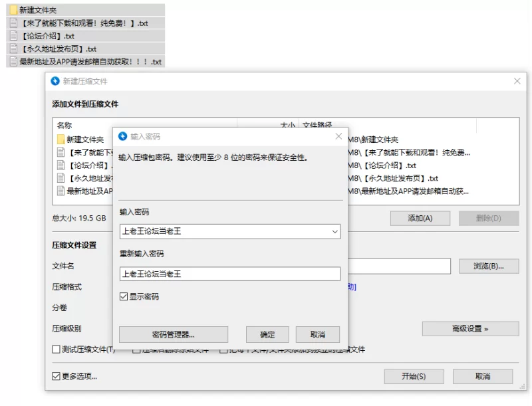Viewport: 532px width, 406px height.
Task: Expand 高级设置 » options
Action: [470, 328]
